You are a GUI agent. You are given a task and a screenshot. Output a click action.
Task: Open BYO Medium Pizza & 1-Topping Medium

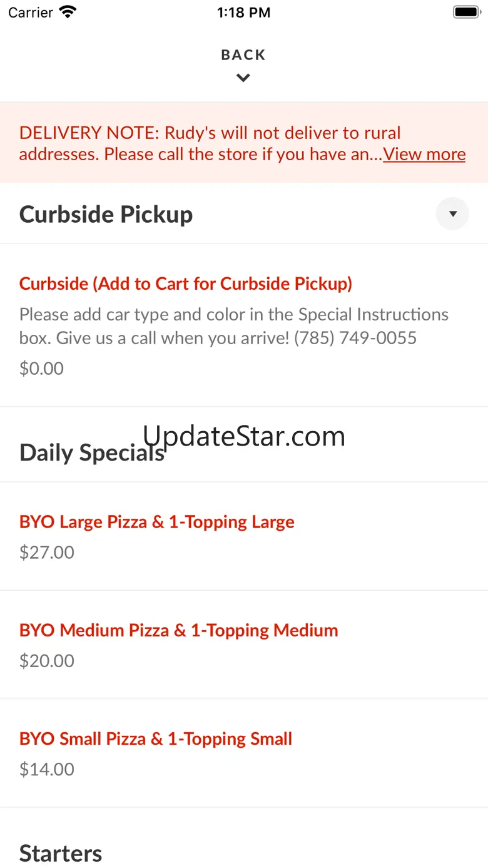[x=179, y=630]
